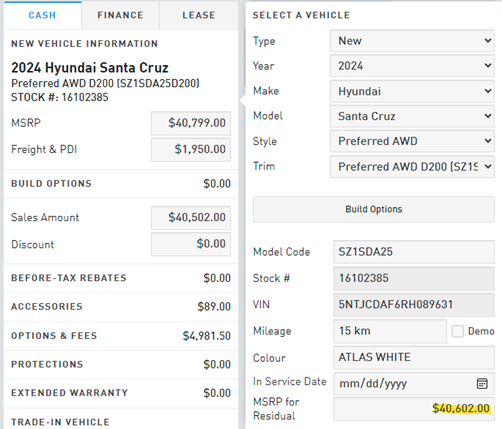Click the SELECT A VEHICLE heading
Viewport: 502px width, 429px height.
301,15
